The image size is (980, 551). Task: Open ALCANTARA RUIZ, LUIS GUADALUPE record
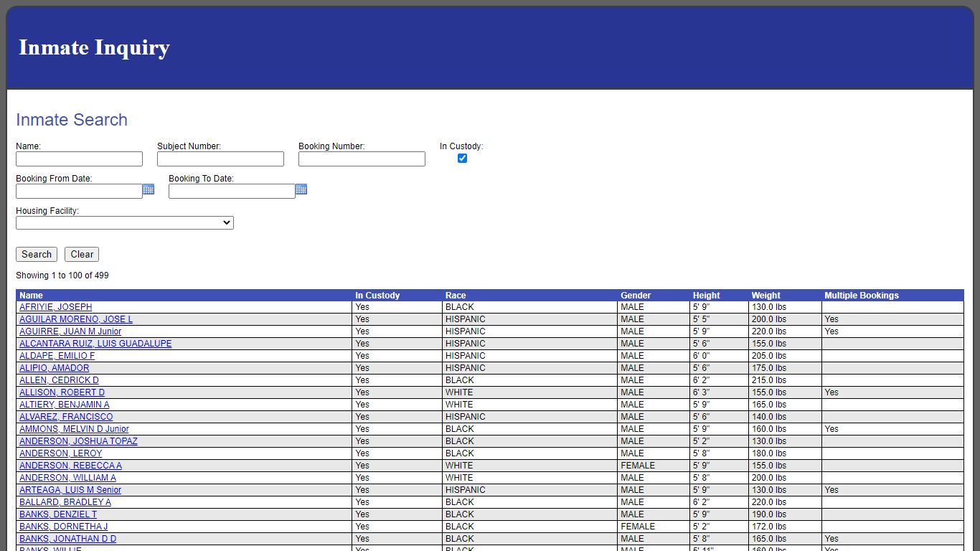[x=95, y=344]
